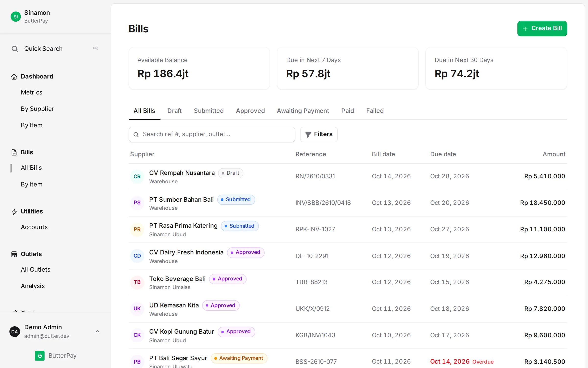The width and height of the screenshot is (588, 368).
Task: Click the Bills document icon in sidebar
Action: click(x=14, y=152)
